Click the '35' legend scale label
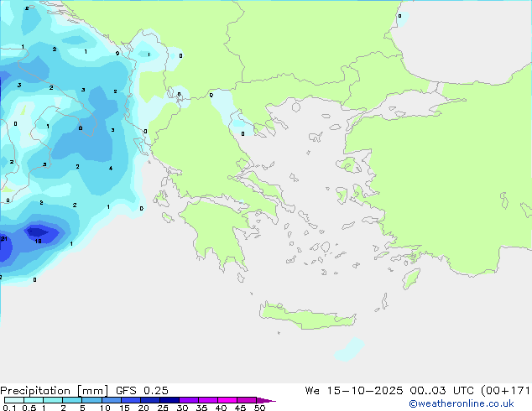Viewport: 532px width, 411px height. [x=201, y=408]
